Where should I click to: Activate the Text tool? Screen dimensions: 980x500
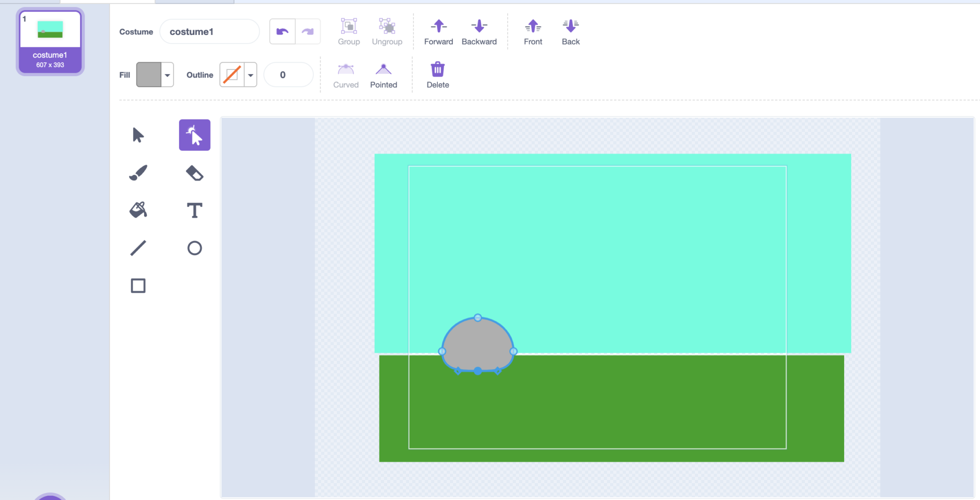[x=194, y=210]
